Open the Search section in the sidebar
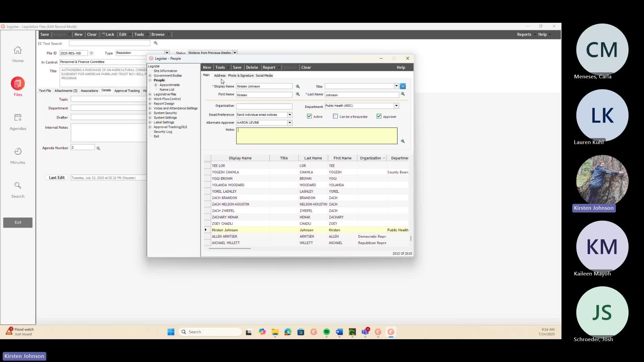This screenshot has width=644, height=362. (x=18, y=190)
